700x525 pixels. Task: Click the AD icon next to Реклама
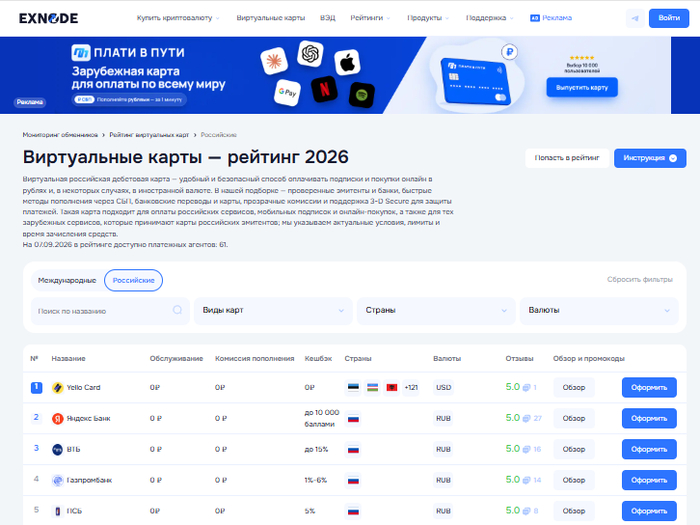534,18
